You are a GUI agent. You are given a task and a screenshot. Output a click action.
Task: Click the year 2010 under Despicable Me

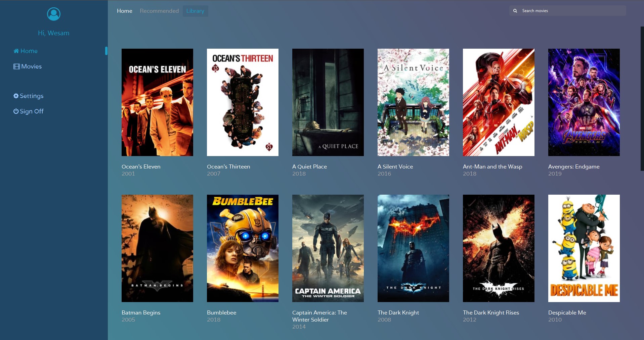pyautogui.click(x=555, y=320)
